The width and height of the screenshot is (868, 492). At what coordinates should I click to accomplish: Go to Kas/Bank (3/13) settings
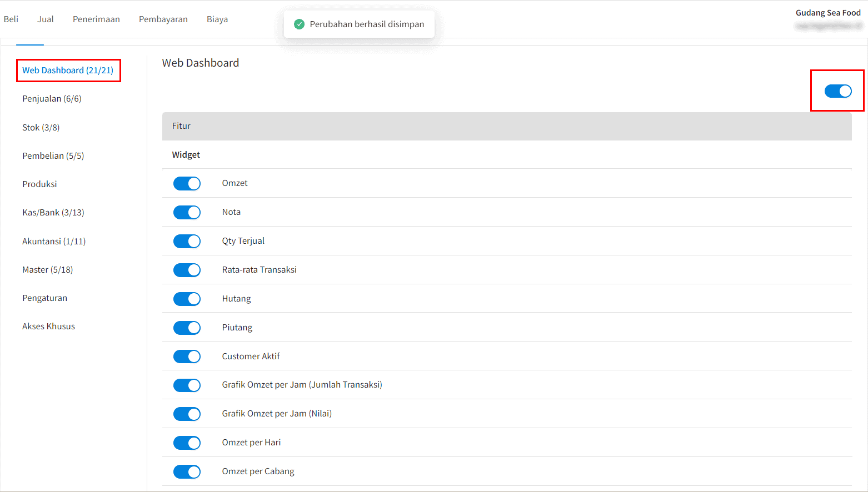(x=53, y=213)
